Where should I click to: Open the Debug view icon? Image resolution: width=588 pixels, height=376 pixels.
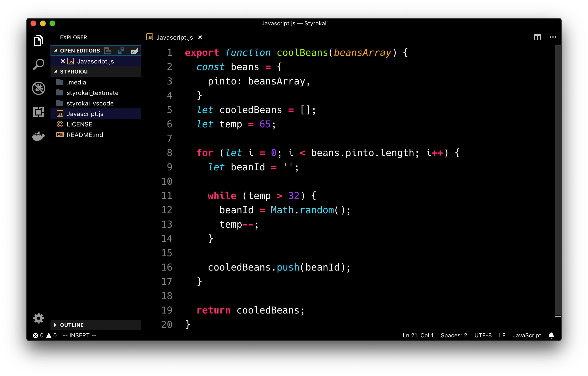38,88
